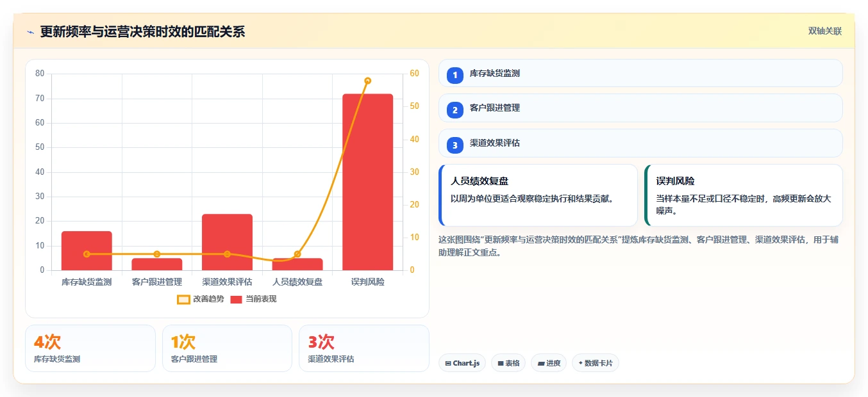The height and width of the screenshot is (397, 868).
Task: Open the 库存缺货监测 list item
Action: 640,73
